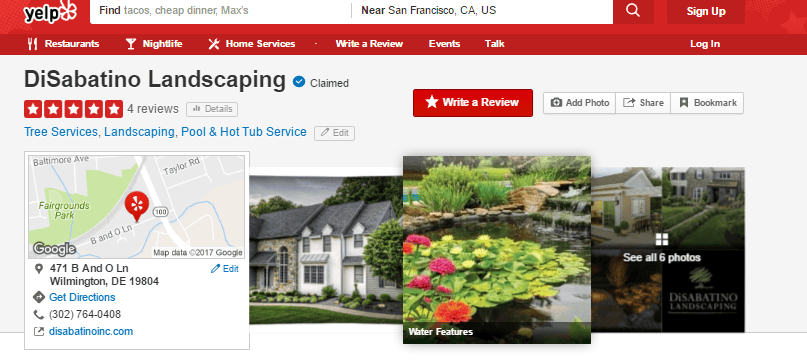The image size is (807, 360).
Task: Click the grid icon above See all photos
Action: [x=662, y=239]
